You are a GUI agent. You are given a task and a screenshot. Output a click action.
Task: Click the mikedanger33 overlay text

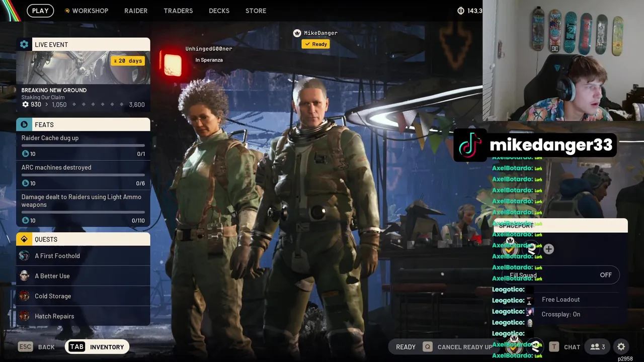click(x=551, y=145)
